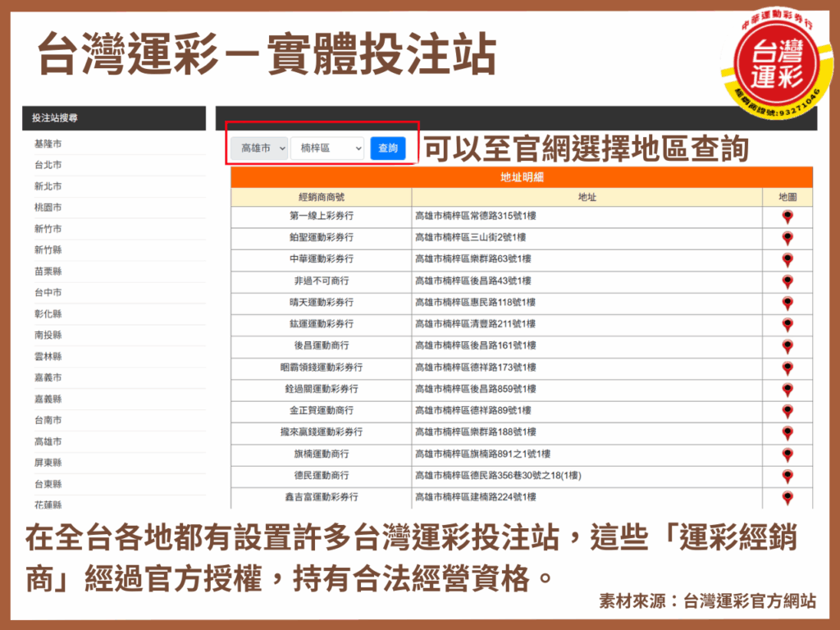Image resolution: width=840 pixels, height=630 pixels.
Task: Click dealer name 後昌運動商行
Action: pos(322,345)
